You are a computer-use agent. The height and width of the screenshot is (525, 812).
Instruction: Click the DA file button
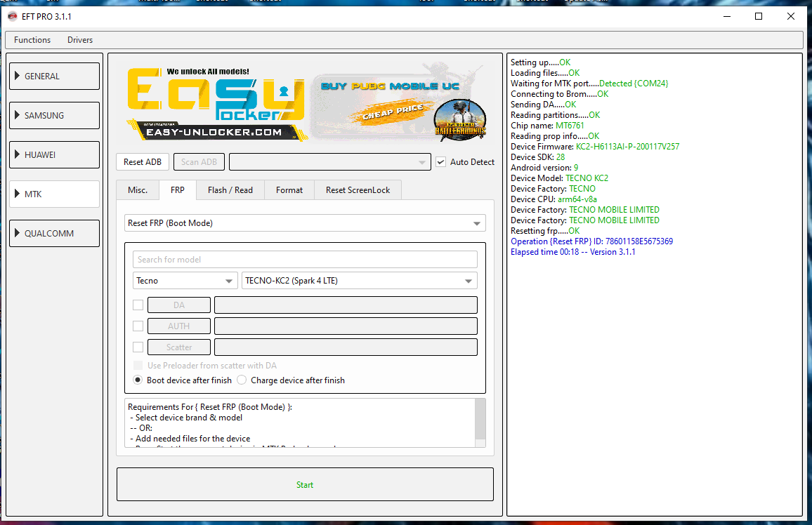(x=179, y=305)
